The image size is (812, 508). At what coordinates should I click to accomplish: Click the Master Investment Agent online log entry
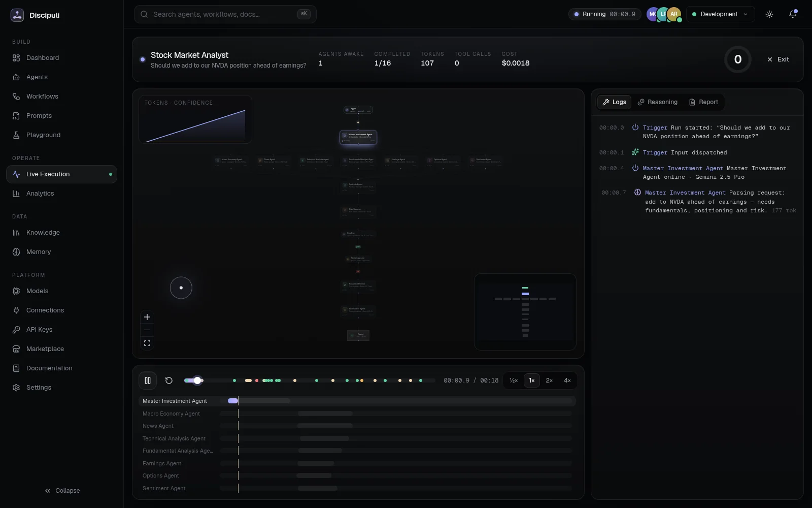[x=696, y=173]
